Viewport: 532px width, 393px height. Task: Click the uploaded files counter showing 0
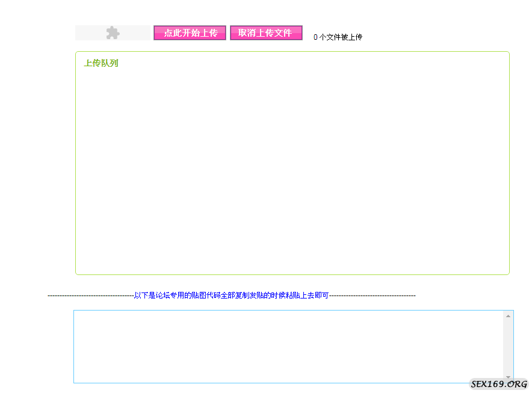pos(315,37)
